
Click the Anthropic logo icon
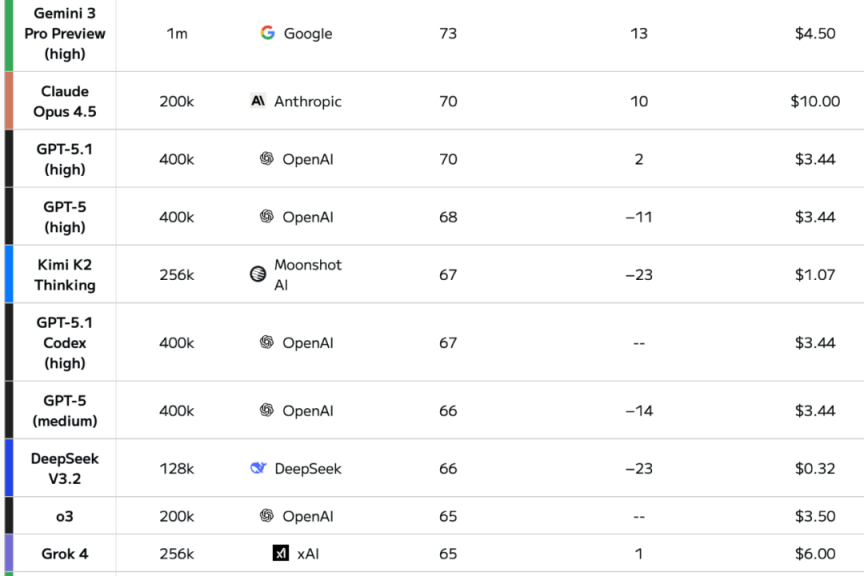(258, 101)
